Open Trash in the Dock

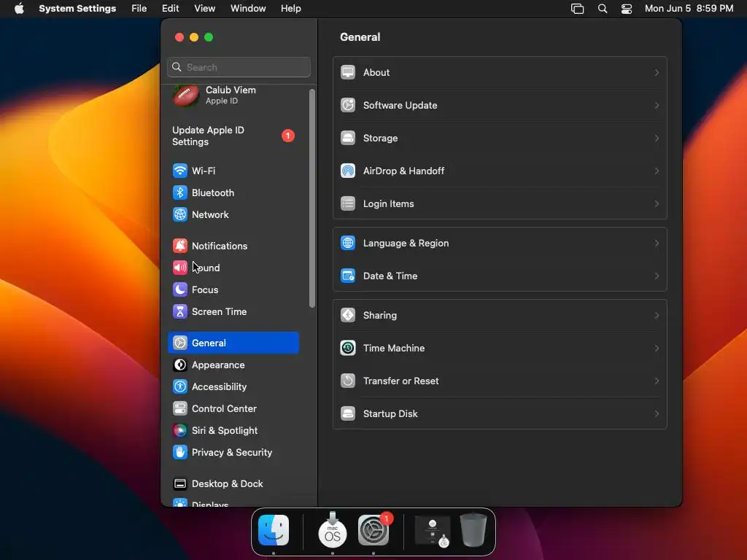point(473,530)
